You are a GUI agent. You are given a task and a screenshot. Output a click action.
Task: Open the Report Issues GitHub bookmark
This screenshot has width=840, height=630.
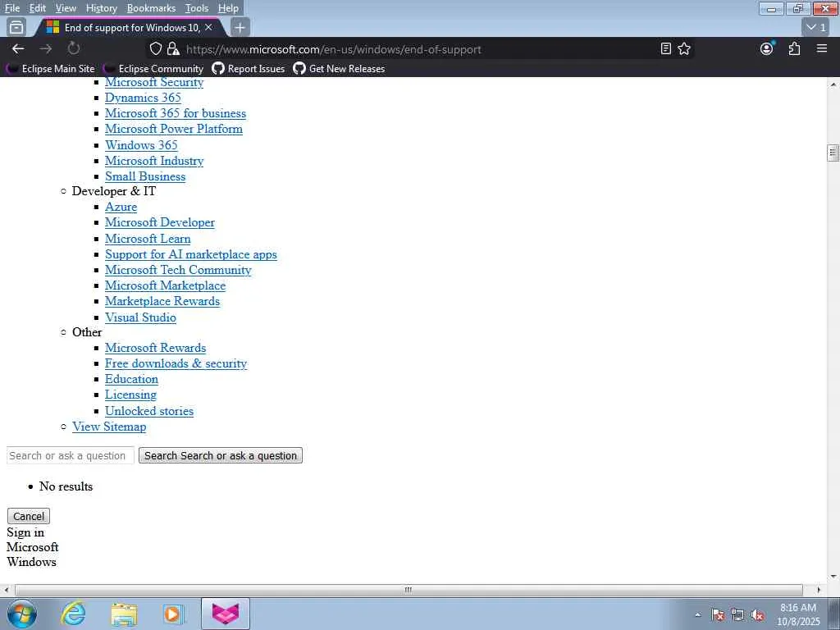click(249, 69)
